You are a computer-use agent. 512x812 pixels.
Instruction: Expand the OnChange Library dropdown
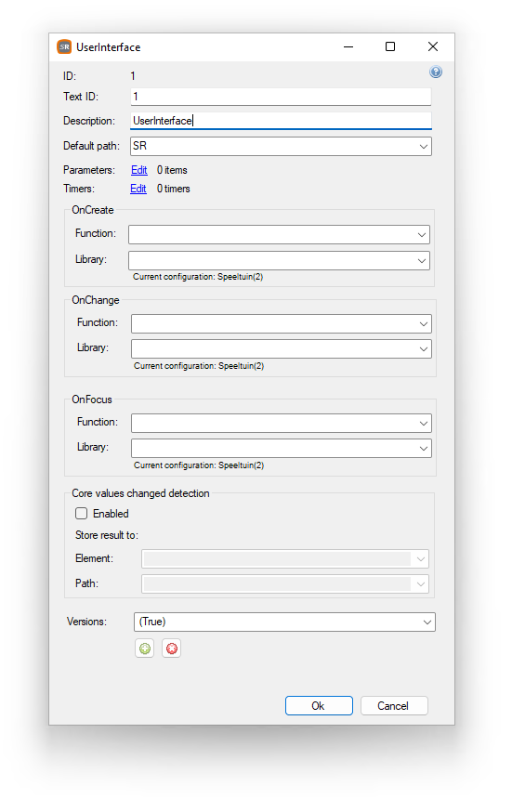tap(282, 348)
